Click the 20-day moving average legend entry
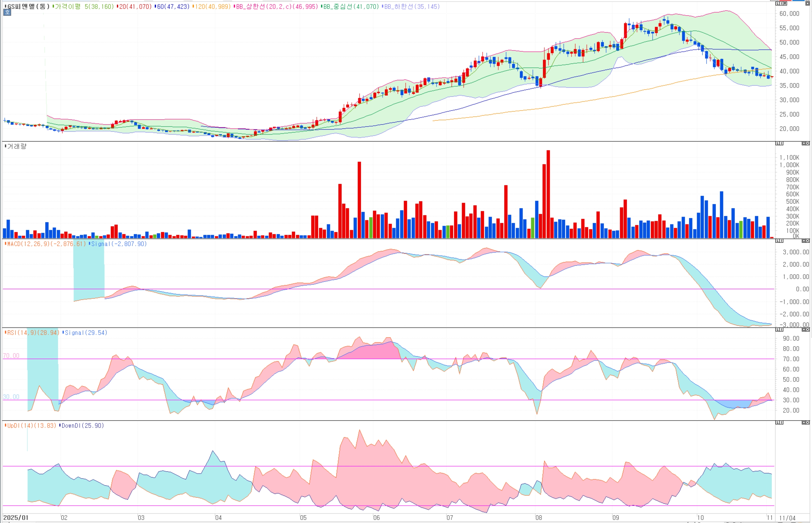The image size is (812, 523). (x=134, y=7)
